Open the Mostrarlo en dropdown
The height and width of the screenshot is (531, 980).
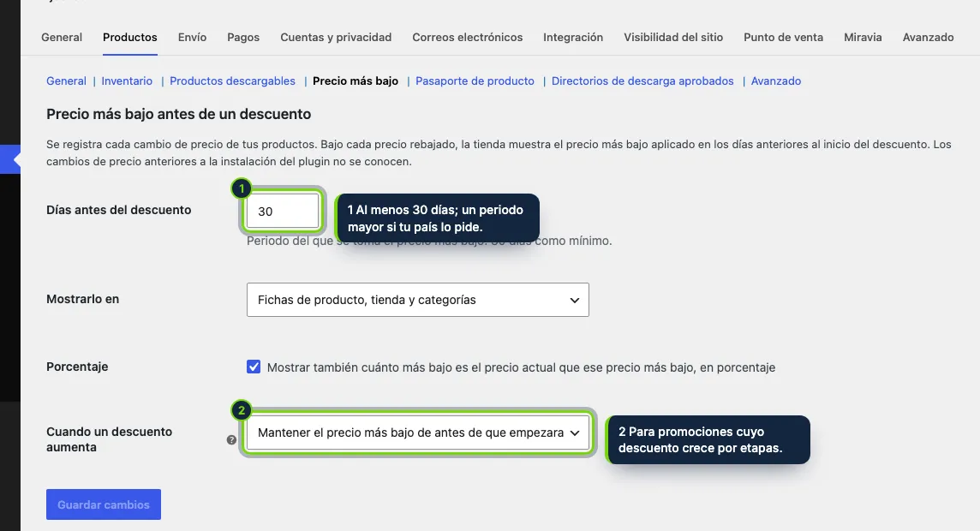(x=417, y=300)
